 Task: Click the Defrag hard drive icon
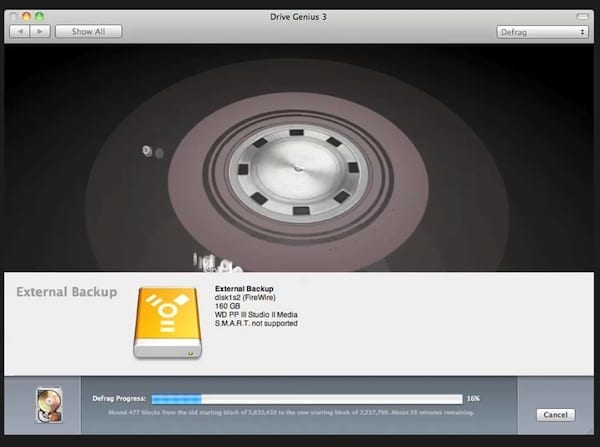click(47, 403)
